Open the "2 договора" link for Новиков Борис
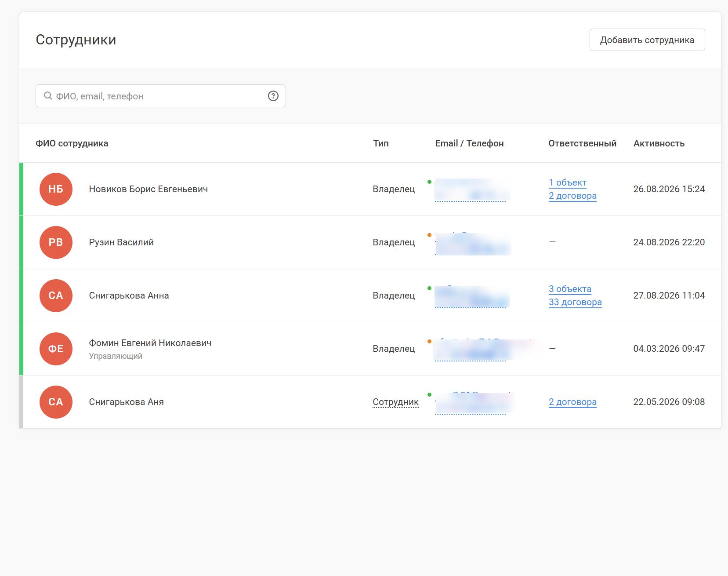The width and height of the screenshot is (728, 576). click(572, 196)
